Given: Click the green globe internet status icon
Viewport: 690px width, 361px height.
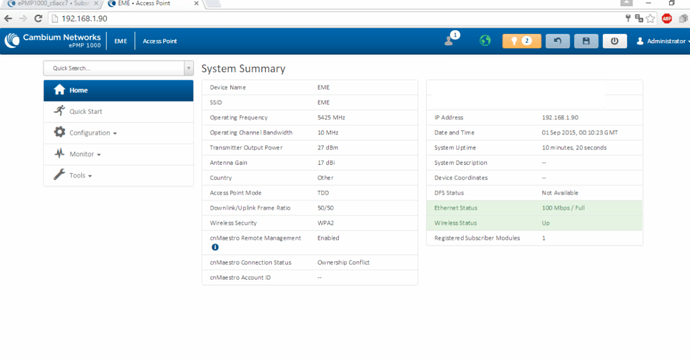Looking at the screenshot, I should [x=485, y=41].
